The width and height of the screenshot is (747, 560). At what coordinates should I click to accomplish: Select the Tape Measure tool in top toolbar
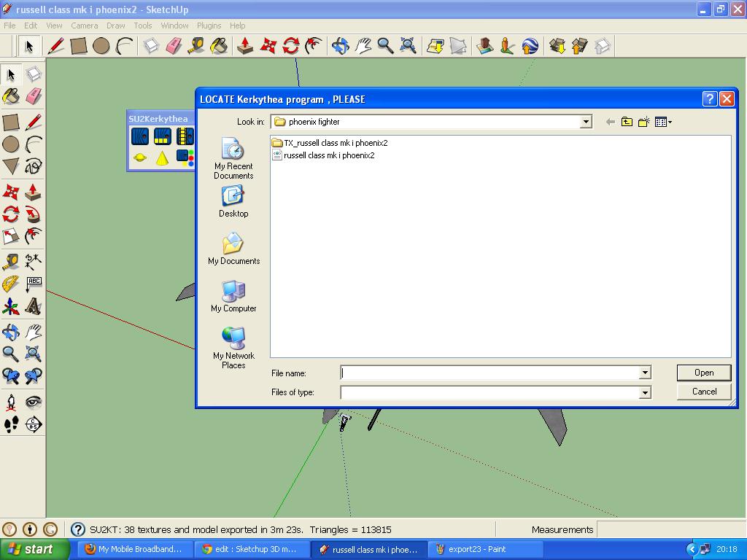click(196, 46)
